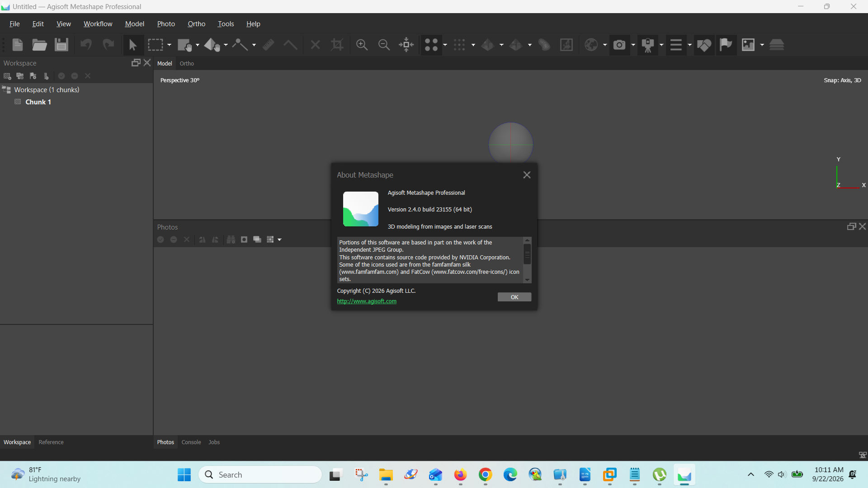Expand the Rectangle Selection dropdown arrow

pyautogui.click(x=169, y=45)
